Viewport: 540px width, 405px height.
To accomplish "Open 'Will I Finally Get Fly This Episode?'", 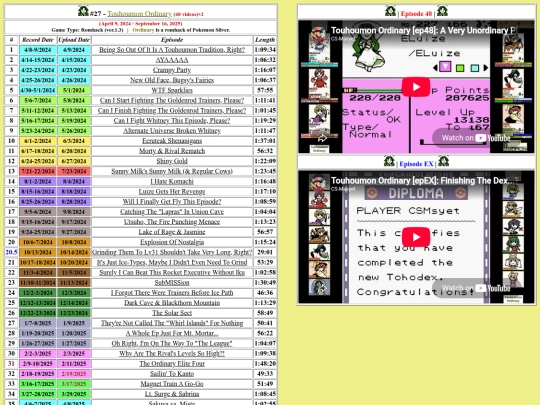I will click(172, 201).
